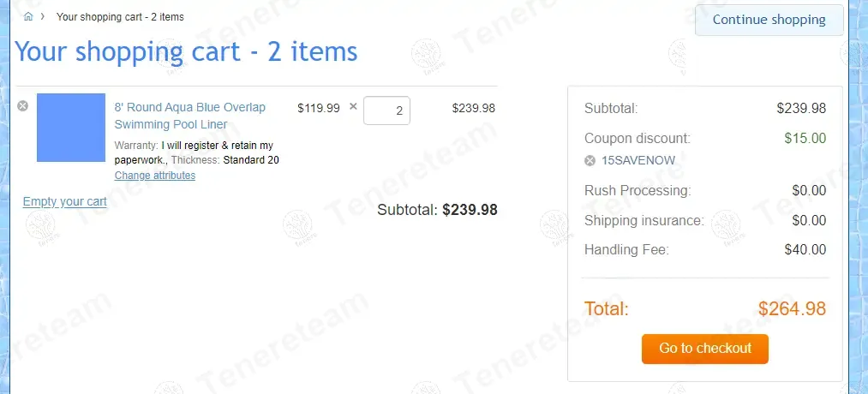Remove the 15SAVENOW coupon
The width and height of the screenshot is (868, 394).
(x=590, y=160)
